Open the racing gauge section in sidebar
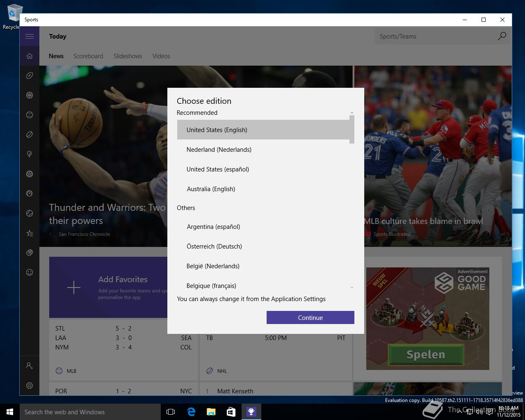The height and width of the screenshot is (420, 525). coord(30,194)
